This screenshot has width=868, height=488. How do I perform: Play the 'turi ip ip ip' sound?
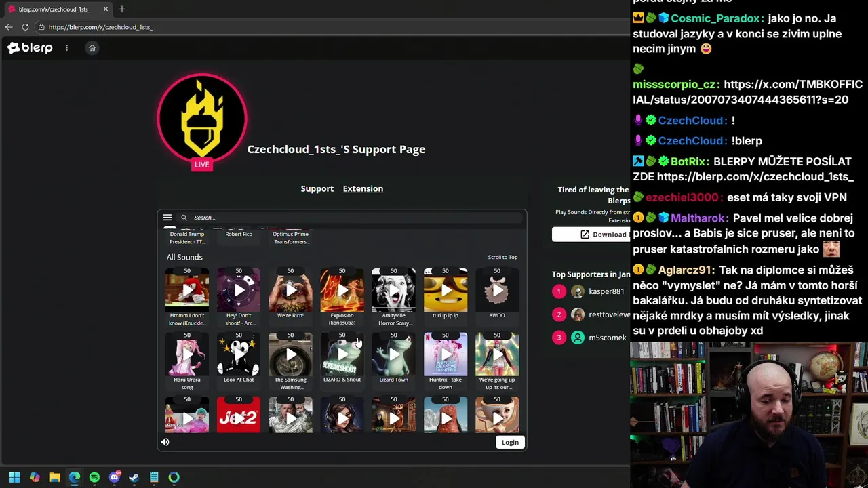(x=446, y=291)
